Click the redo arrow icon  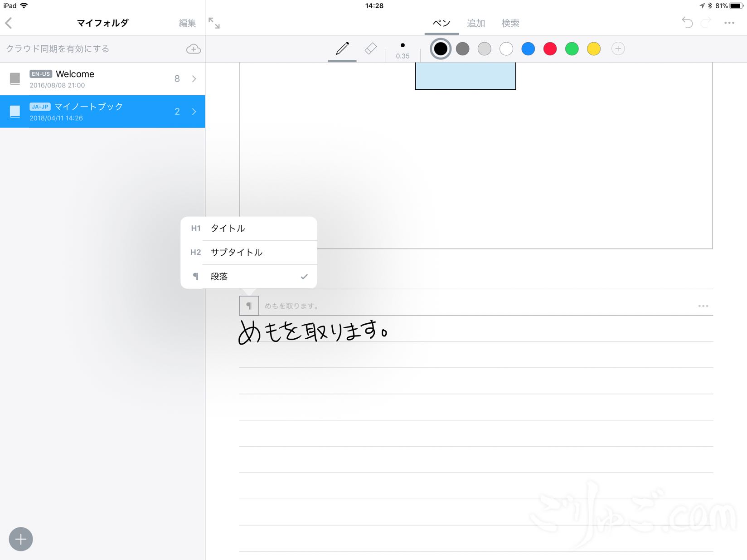coord(706,23)
